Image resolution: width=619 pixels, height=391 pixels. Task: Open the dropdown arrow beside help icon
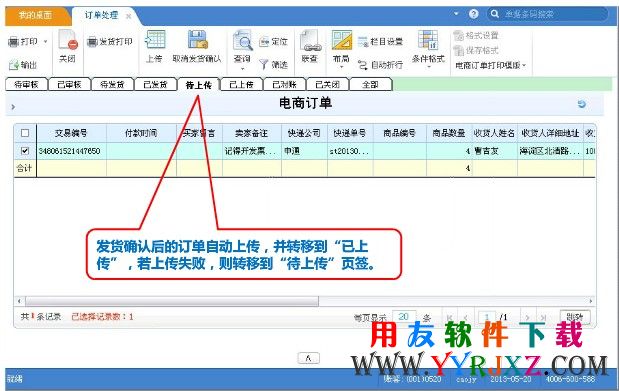[456, 14]
